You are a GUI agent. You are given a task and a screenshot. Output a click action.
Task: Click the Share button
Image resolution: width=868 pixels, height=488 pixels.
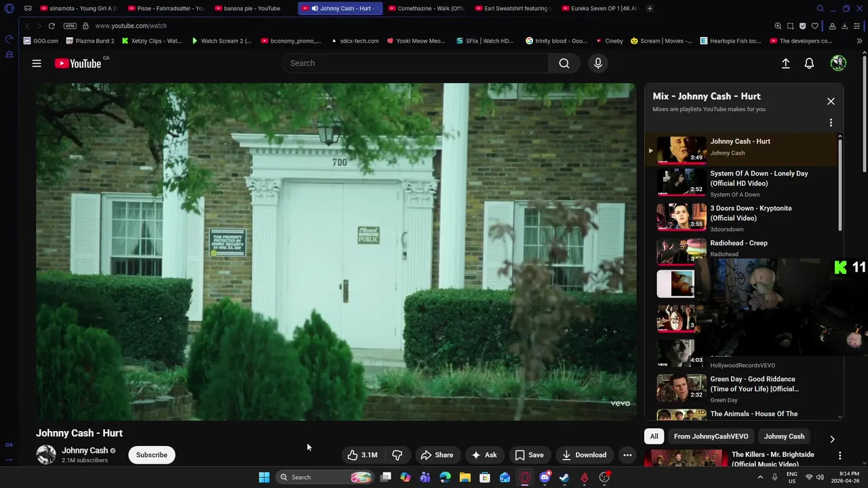click(x=437, y=455)
